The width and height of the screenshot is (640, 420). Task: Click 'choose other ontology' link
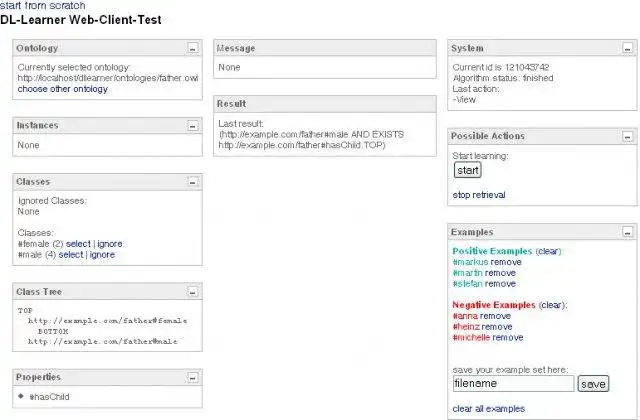click(62, 89)
